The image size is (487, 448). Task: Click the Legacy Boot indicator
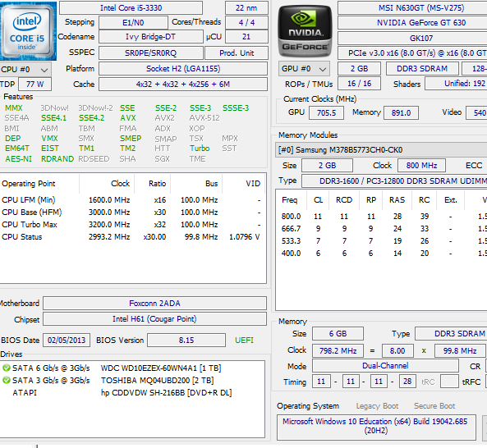pyautogui.click(x=377, y=406)
